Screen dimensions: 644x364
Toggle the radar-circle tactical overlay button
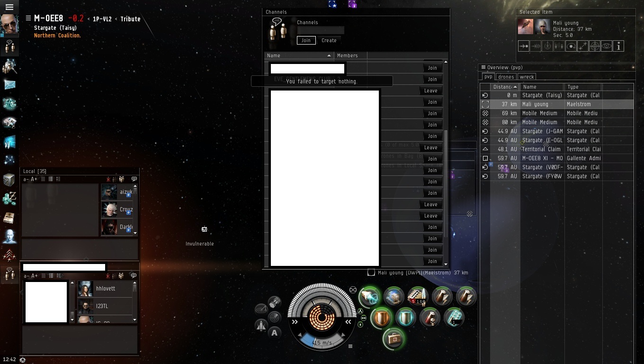coord(274,317)
